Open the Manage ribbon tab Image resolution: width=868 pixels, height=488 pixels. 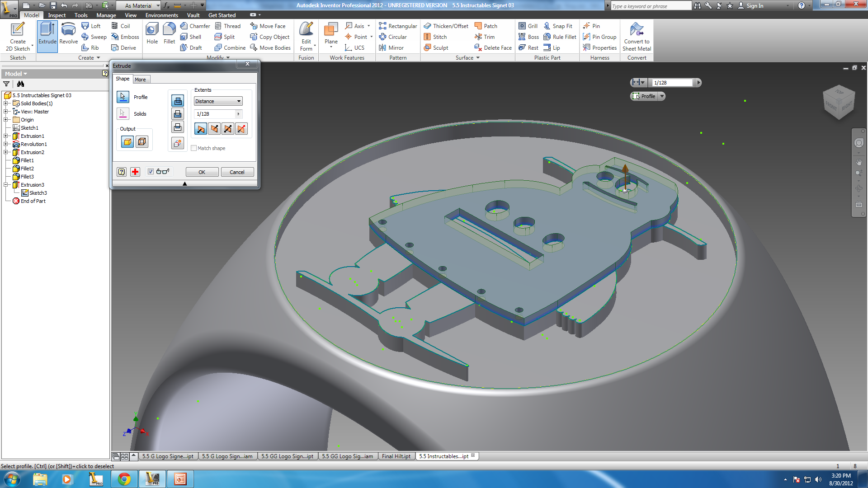pos(106,15)
